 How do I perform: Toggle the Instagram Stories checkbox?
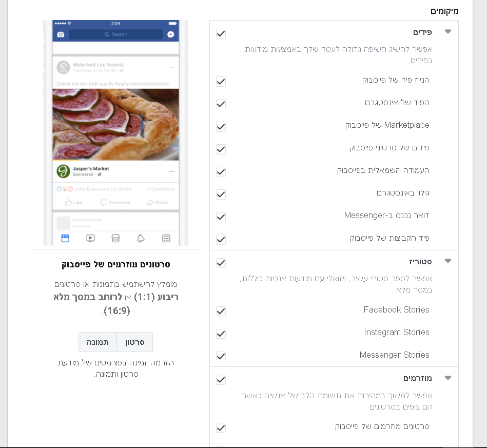221,334
